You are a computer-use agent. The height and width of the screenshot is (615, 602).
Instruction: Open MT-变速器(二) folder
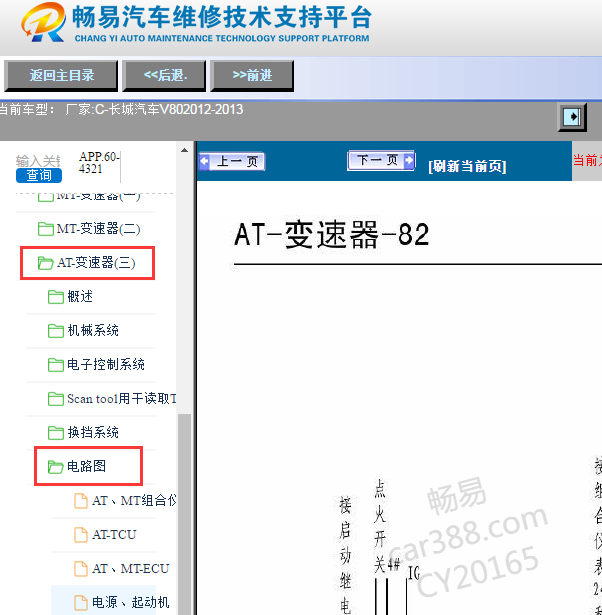click(98, 229)
